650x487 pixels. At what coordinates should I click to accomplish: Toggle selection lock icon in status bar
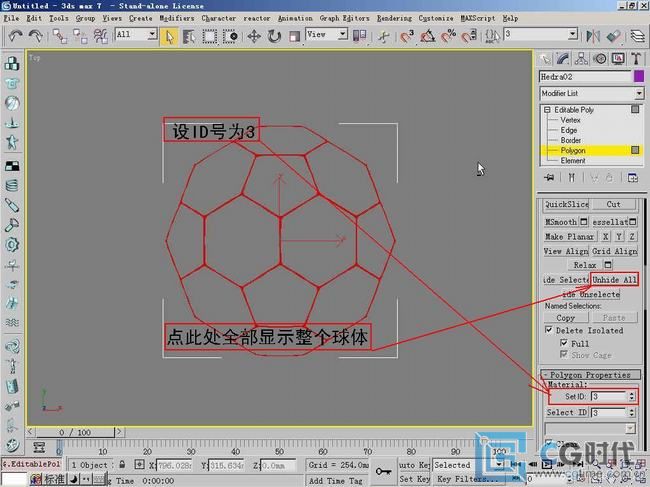pyautogui.click(x=122, y=464)
